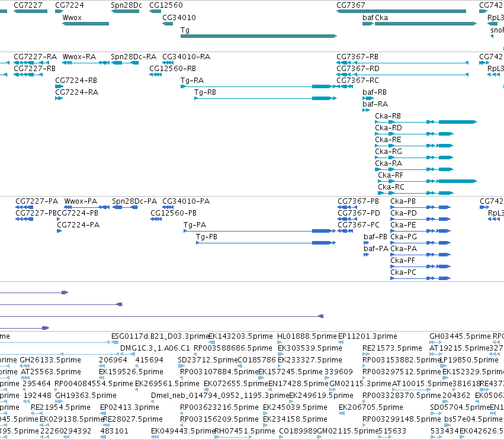Open the Wwox-PA protein label
The width and height of the screenshot is (504, 440).
(x=81, y=201)
